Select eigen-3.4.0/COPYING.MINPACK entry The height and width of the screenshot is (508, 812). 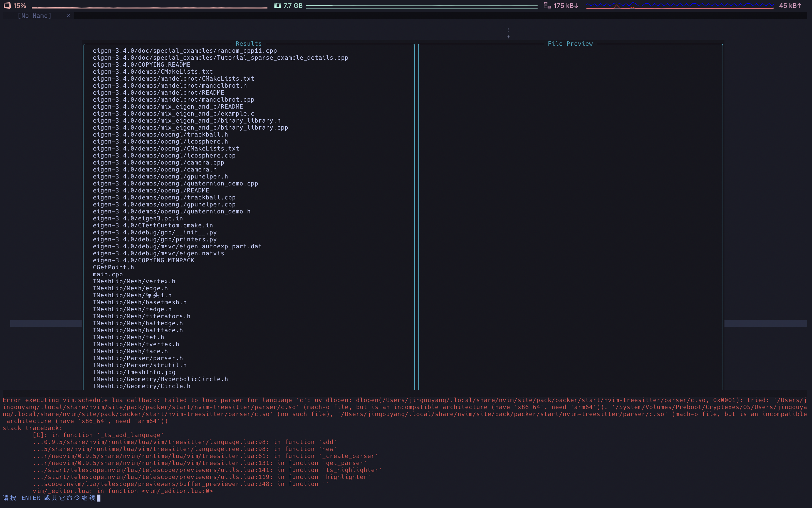143,260
